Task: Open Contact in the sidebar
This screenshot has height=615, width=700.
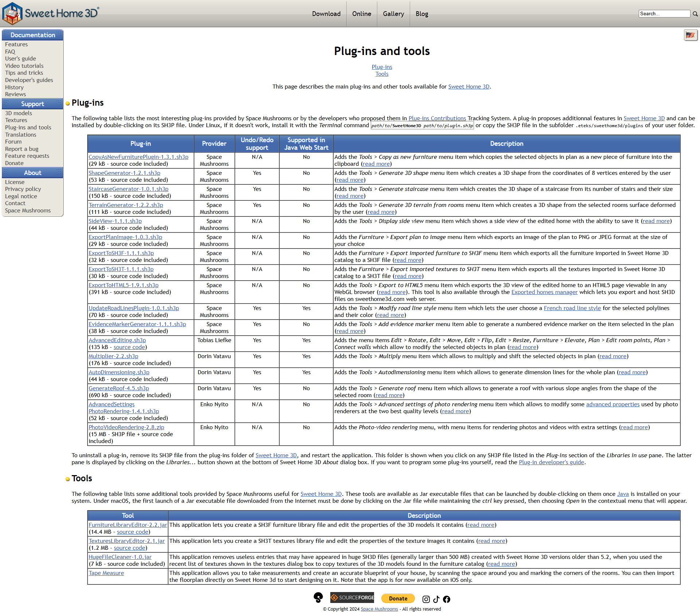Action: coord(15,203)
